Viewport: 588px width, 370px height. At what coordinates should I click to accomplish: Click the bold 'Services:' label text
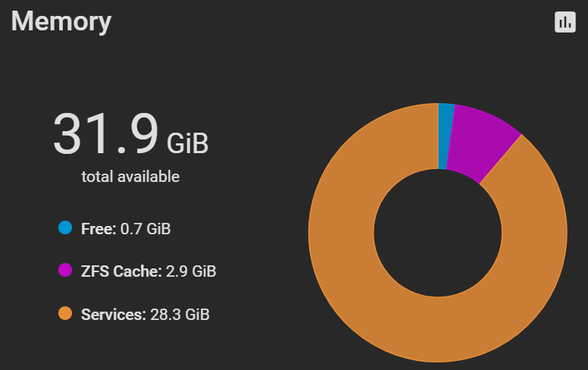coord(114,315)
